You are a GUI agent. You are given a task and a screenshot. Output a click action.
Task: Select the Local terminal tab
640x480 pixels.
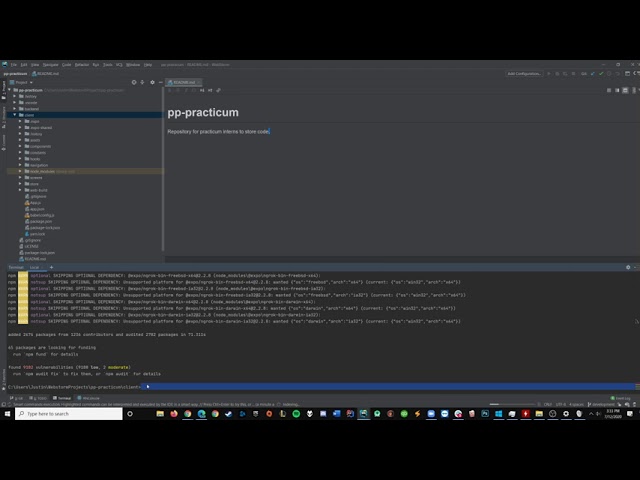point(34,267)
